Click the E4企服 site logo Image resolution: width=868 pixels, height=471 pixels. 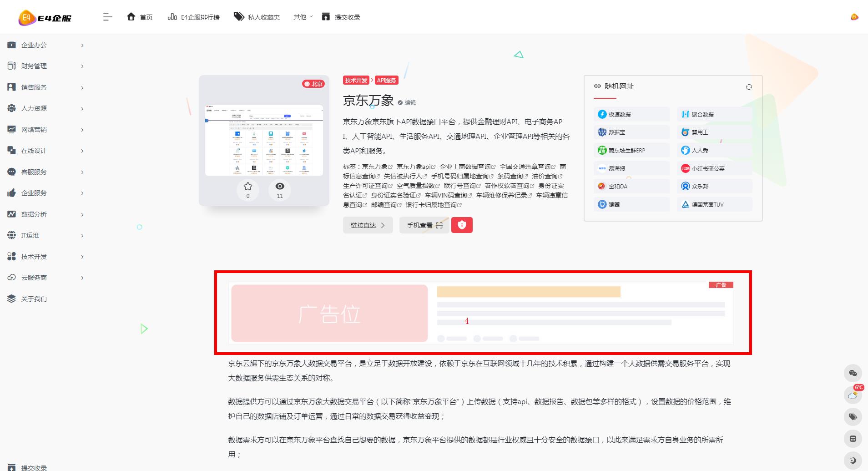[45, 18]
